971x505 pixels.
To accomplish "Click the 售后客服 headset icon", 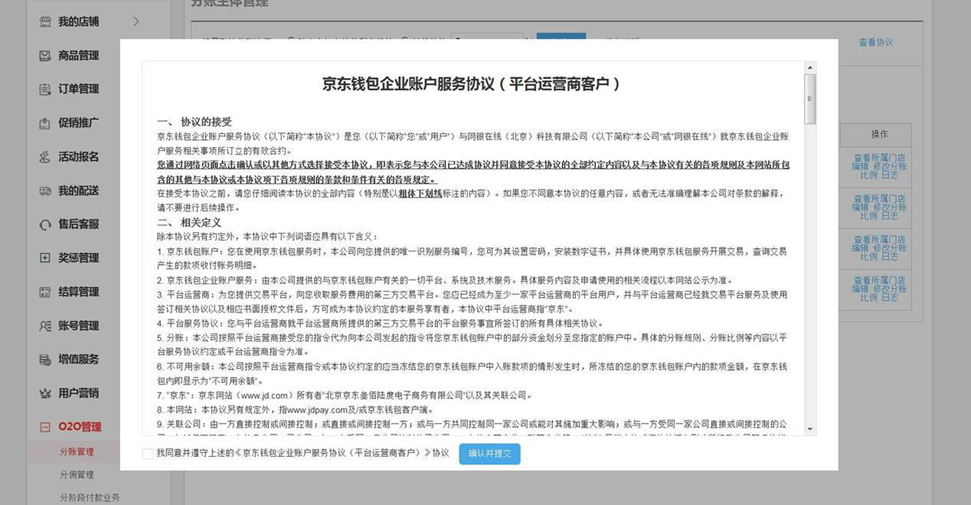I will coord(45,224).
